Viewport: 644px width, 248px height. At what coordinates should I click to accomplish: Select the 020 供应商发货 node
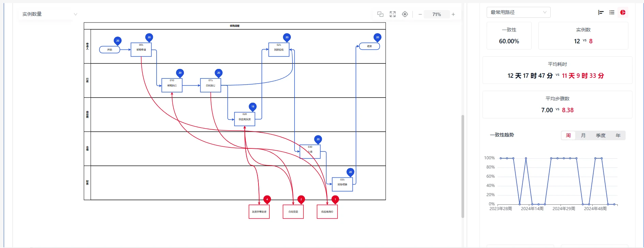pyautogui.click(x=245, y=119)
